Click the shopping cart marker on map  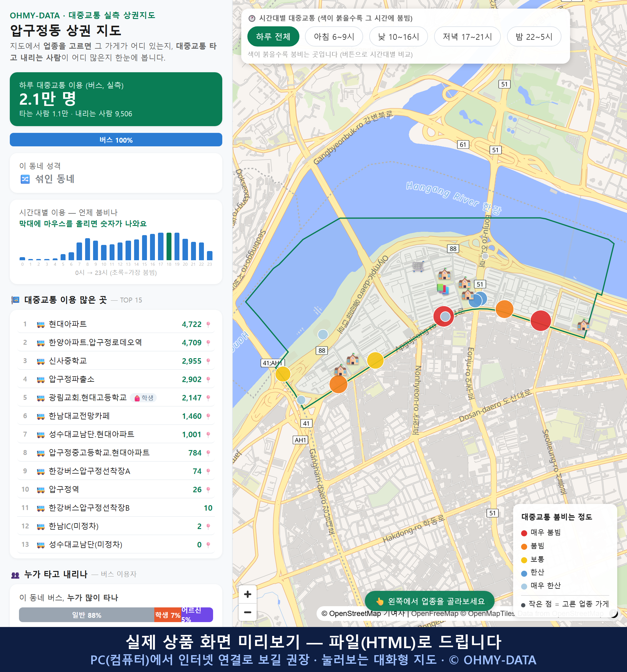tap(418, 266)
